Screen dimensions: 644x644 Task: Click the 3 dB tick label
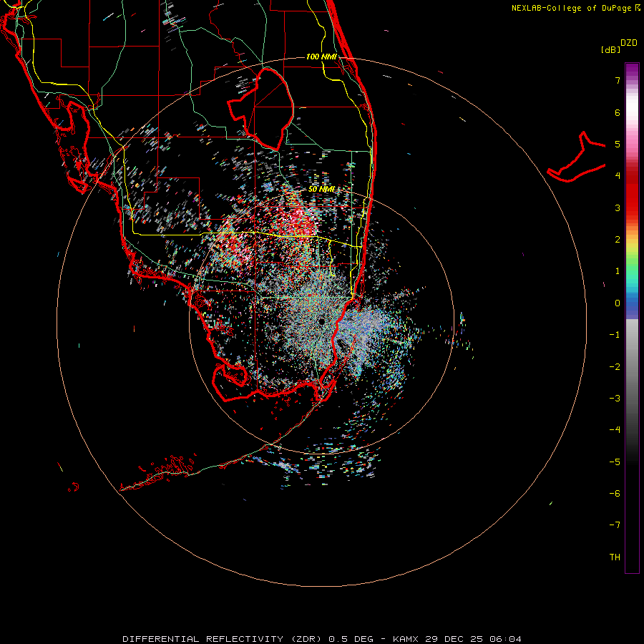[618, 208]
